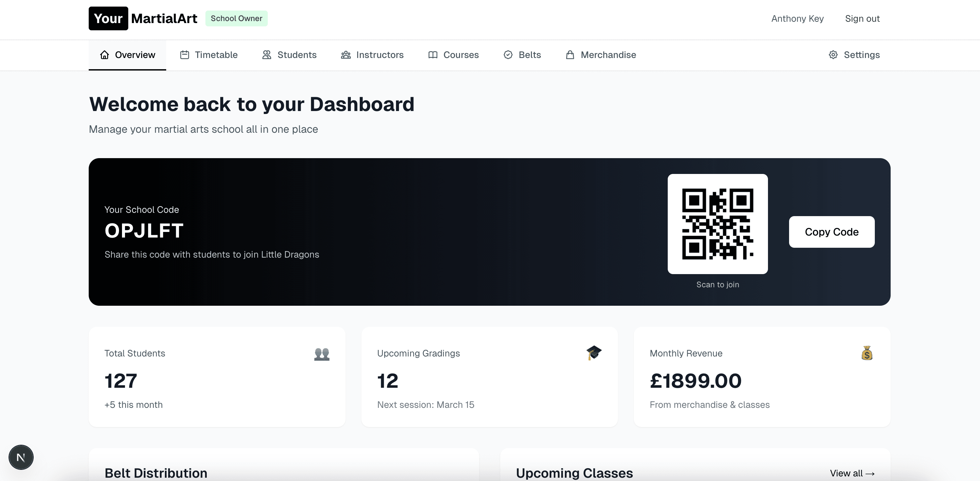Click the Anthony Key account name
Image resolution: width=980 pixels, height=481 pixels.
(x=797, y=18)
